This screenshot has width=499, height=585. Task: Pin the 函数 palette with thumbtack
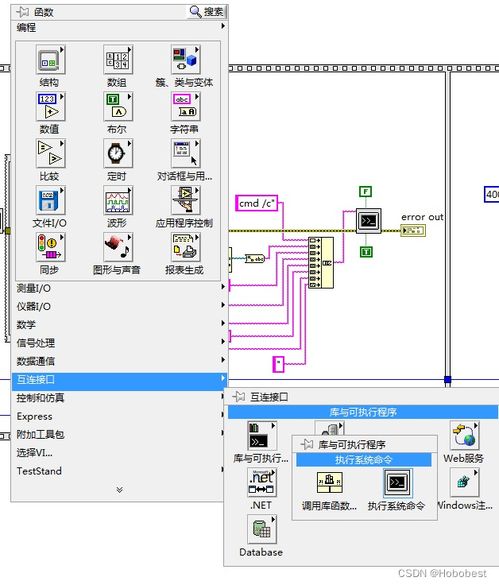(22, 12)
